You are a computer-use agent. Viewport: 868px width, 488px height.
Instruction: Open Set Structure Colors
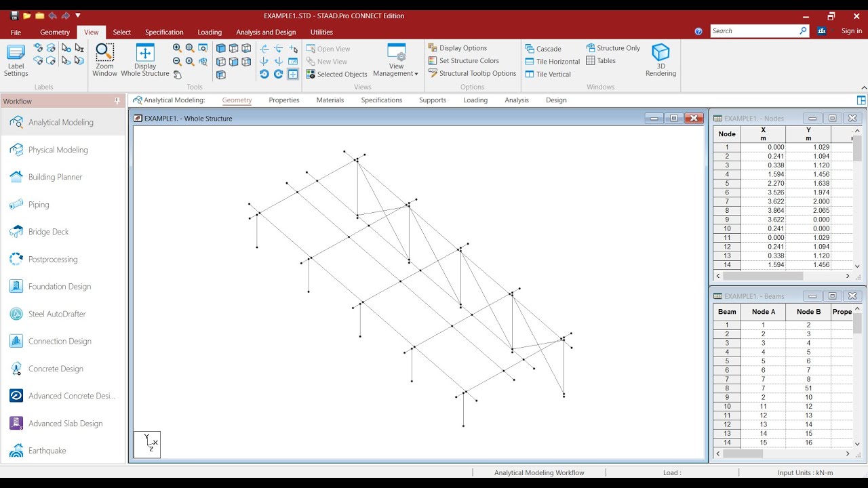[464, 61]
